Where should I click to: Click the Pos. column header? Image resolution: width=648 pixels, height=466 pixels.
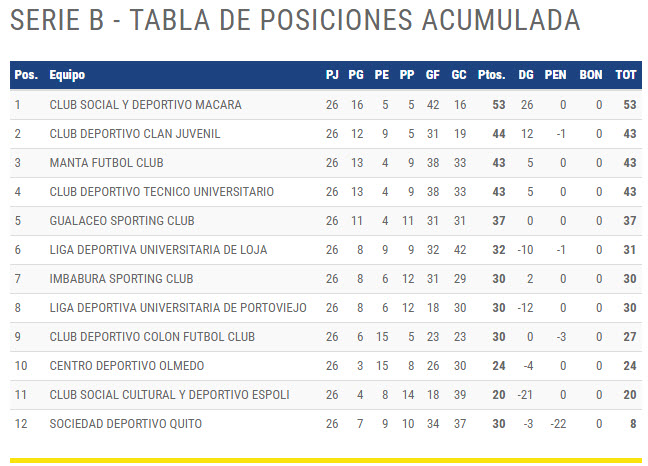pos(26,75)
